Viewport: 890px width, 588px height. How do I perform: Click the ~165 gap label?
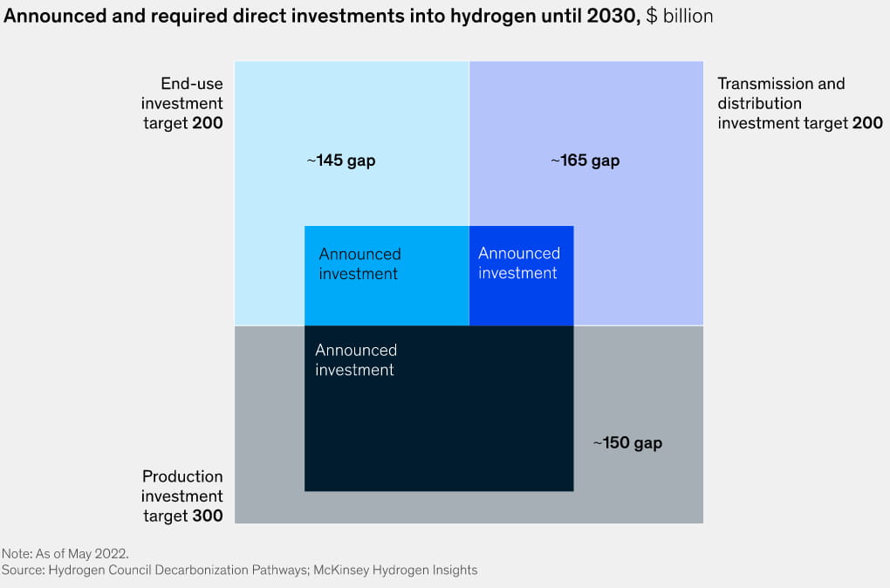pyautogui.click(x=585, y=161)
